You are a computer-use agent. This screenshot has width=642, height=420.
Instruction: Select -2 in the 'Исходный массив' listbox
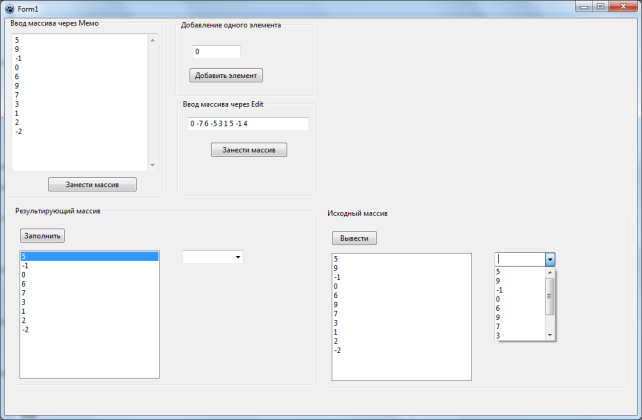pyautogui.click(x=401, y=350)
